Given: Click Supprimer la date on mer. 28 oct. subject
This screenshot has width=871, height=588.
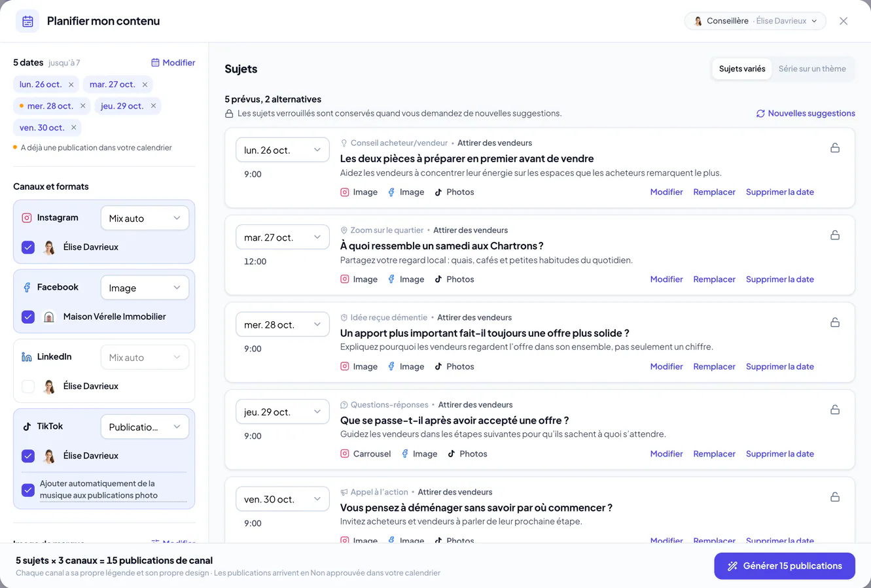Looking at the screenshot, I should (x=780, y=366).
